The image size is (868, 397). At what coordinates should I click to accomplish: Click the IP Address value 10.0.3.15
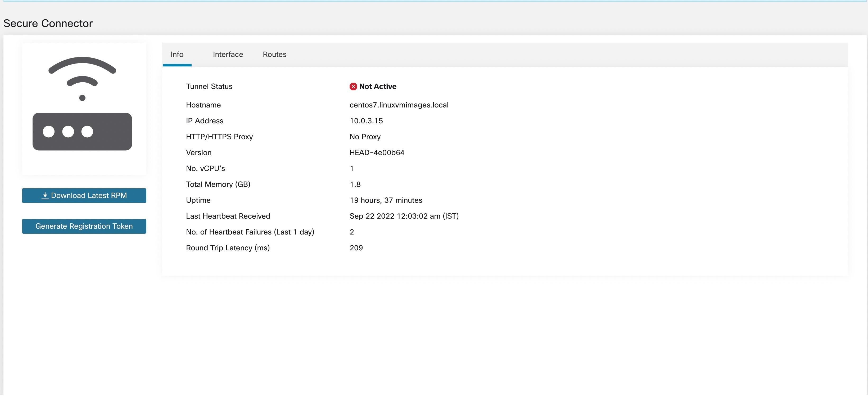pos(366,121)
